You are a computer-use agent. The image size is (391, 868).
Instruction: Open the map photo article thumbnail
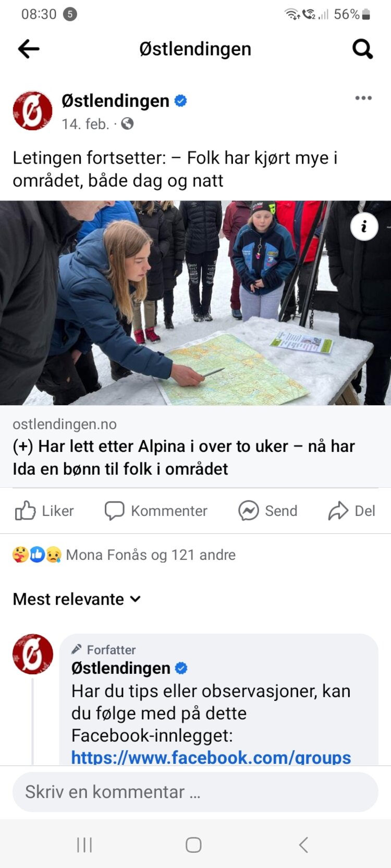(195, 303)
